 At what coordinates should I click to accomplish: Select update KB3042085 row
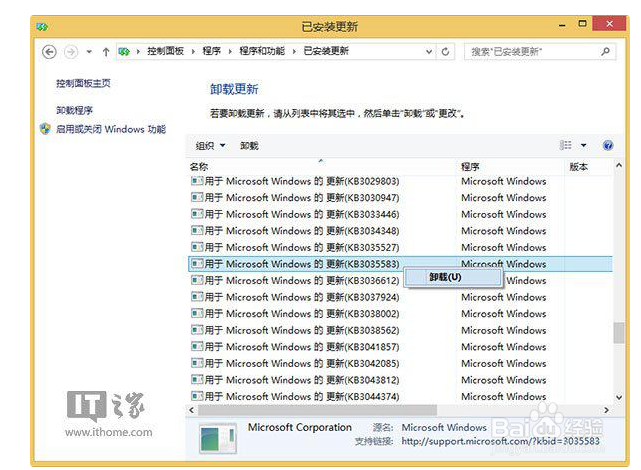click(401, 363)
